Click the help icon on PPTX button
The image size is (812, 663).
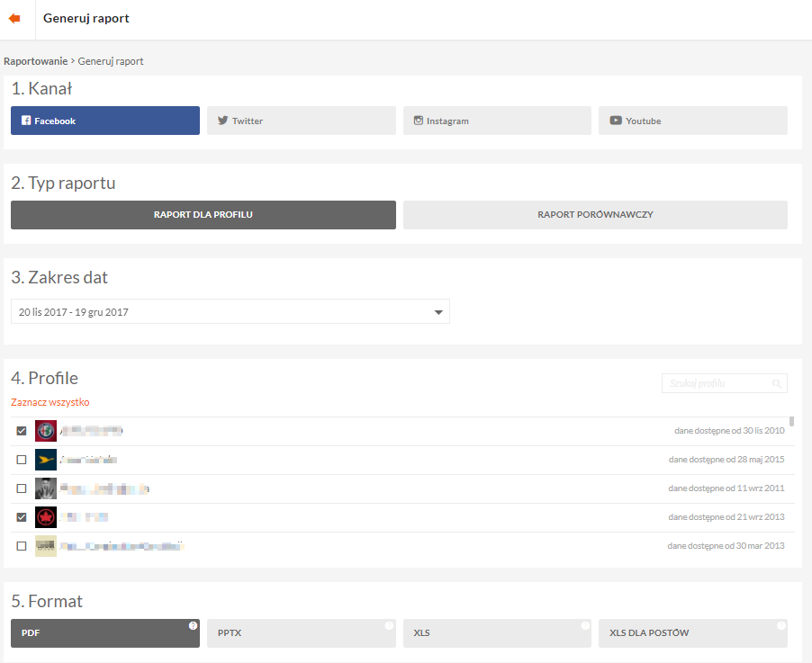point(389,625)
